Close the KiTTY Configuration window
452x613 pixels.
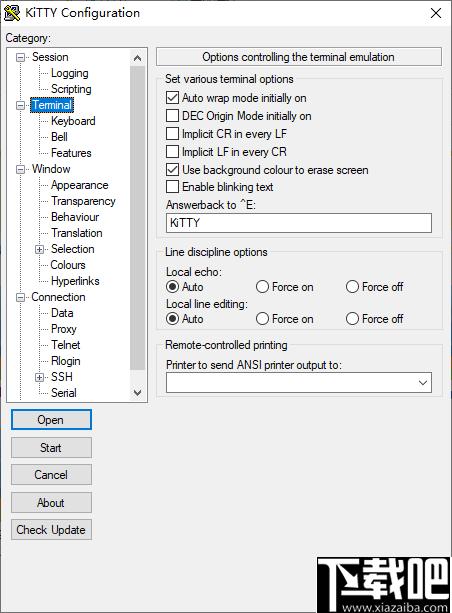pyautogui.click(x=436, y=13)
